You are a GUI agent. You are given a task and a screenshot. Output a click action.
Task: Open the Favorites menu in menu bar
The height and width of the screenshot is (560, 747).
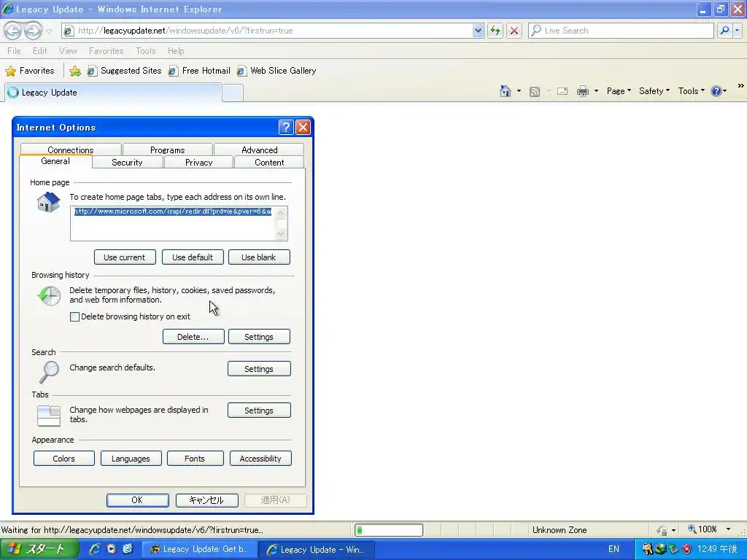[107, 51]
